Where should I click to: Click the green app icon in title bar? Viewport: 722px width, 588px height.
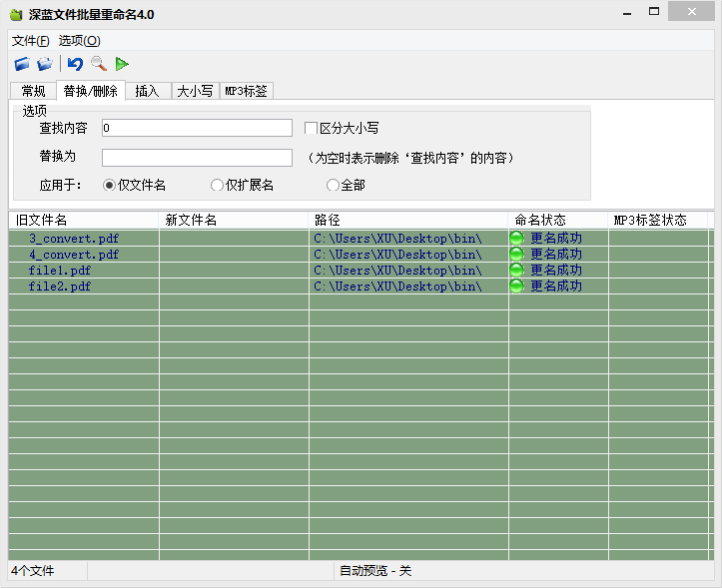(x=15, y=14)
